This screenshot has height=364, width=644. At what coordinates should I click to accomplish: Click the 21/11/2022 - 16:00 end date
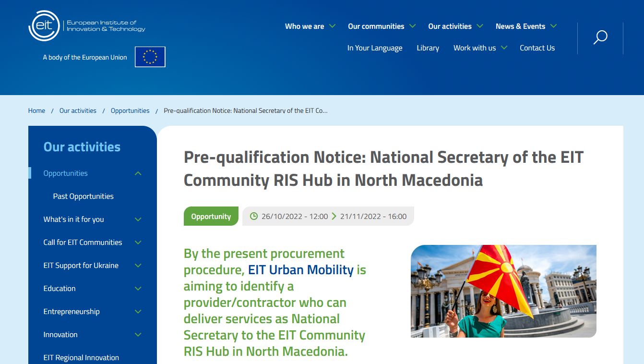click(373, 216)
